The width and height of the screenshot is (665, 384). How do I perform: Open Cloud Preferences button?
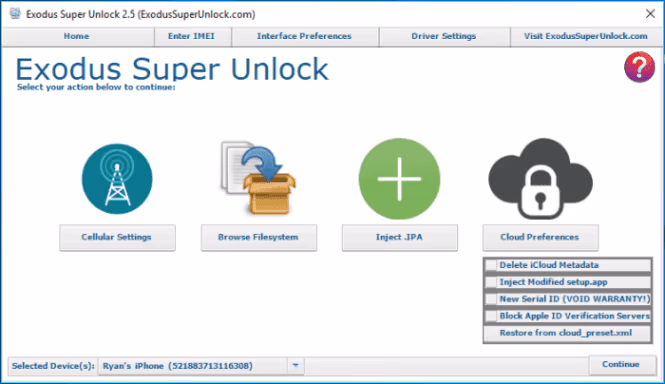click(540, 238)
